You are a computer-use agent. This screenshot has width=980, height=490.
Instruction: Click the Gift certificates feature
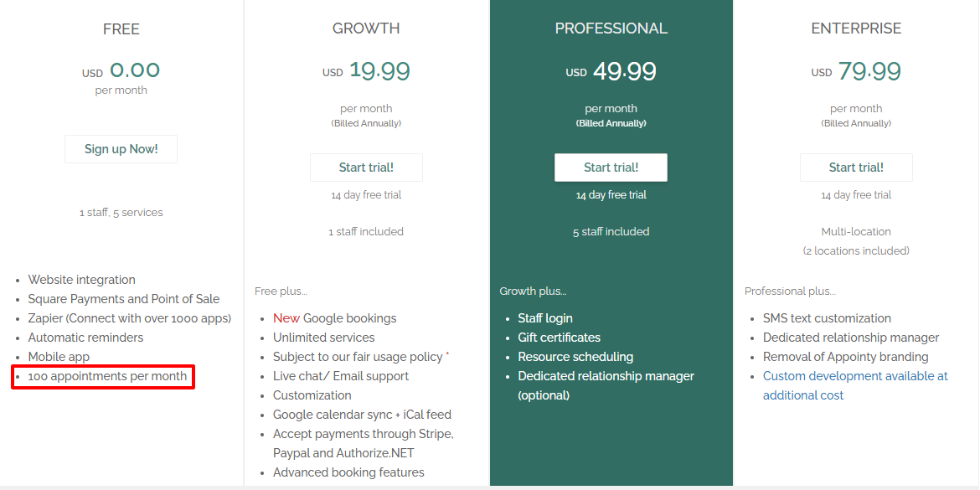[x=559, y=337]
